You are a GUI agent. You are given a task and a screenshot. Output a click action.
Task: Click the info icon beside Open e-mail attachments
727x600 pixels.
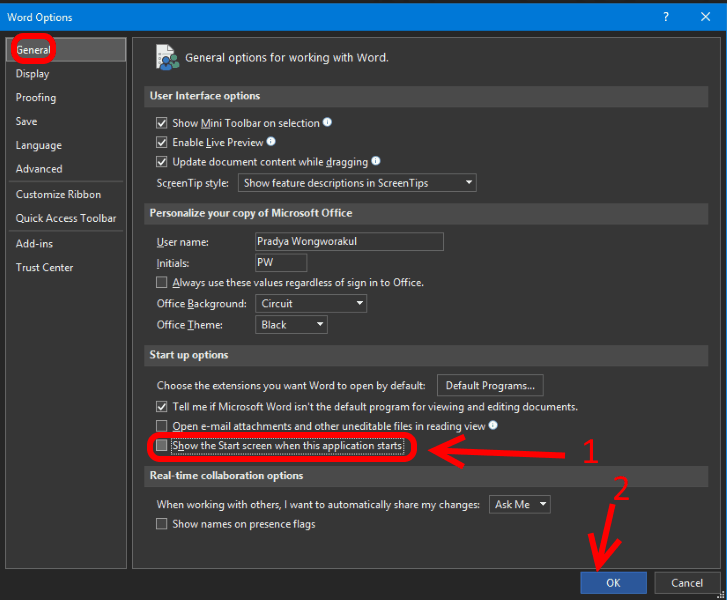tap(493, 425)
